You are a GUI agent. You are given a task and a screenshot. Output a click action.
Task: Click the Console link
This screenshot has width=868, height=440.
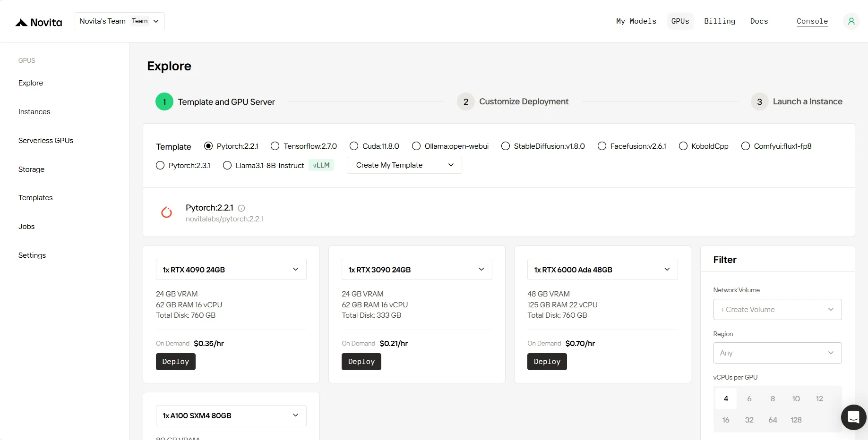coord(812,21)
